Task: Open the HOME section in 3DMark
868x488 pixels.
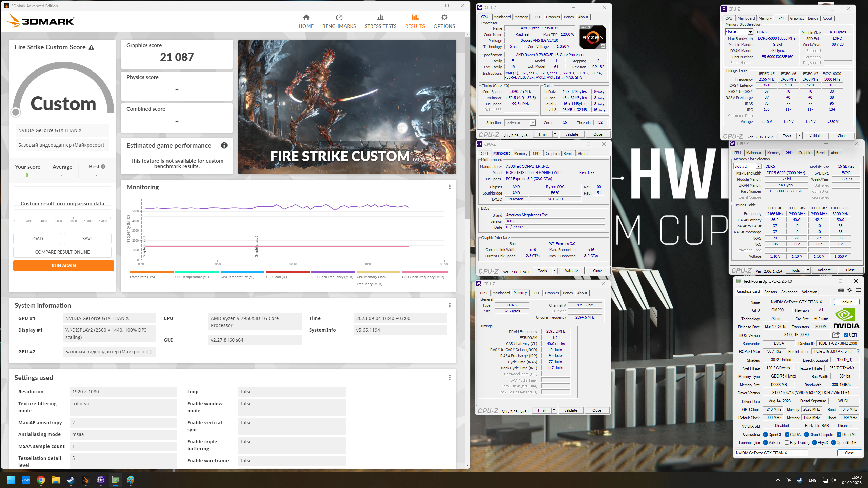Action: pos(306,21)
